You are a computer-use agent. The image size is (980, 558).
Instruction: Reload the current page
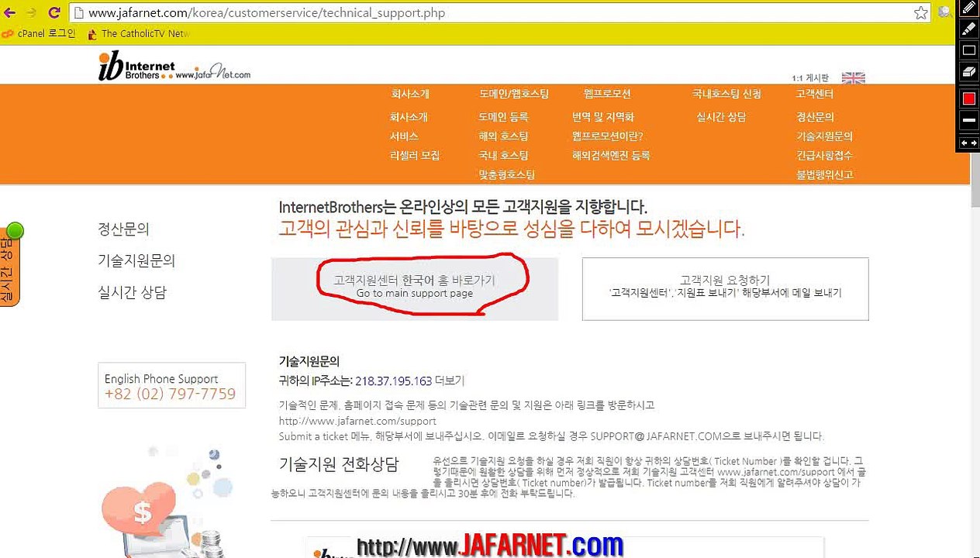[54, 12]
